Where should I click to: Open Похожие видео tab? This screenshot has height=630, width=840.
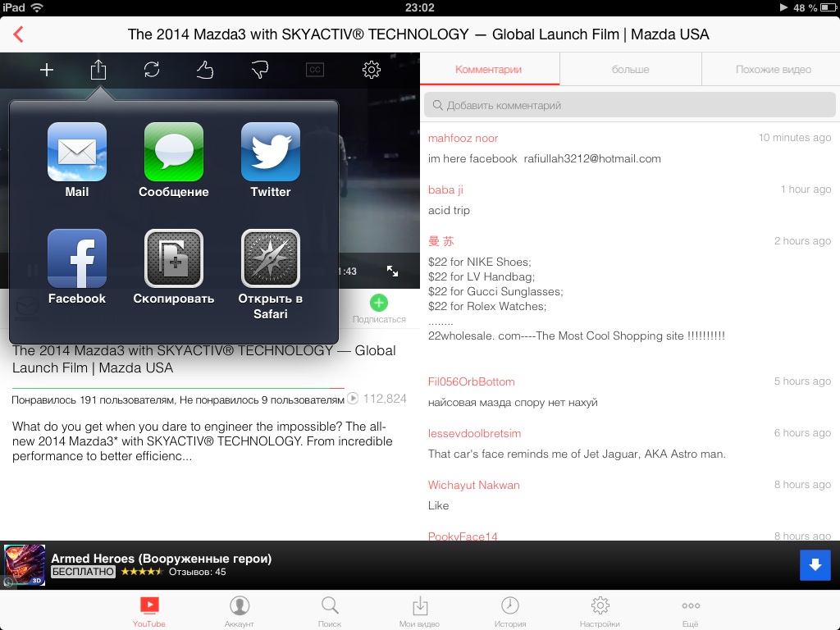771,69
